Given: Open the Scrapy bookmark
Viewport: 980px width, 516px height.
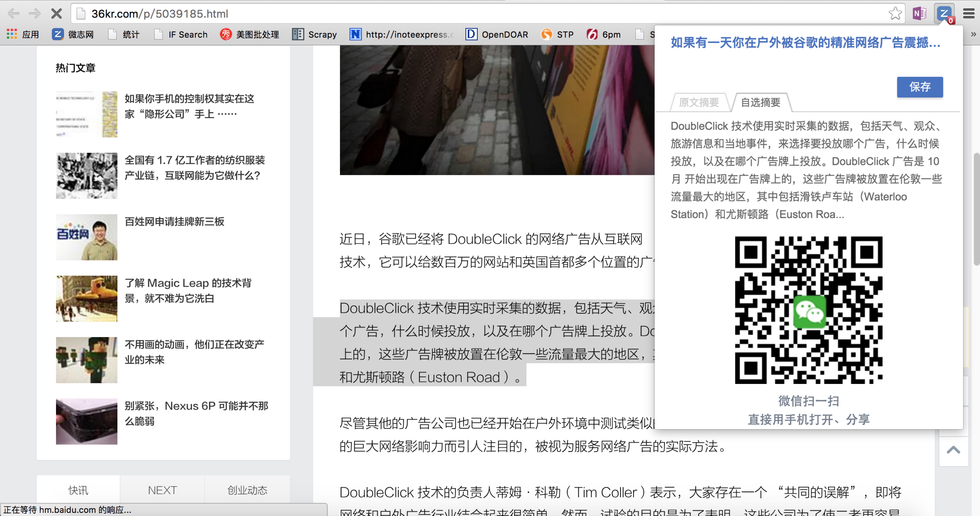Looking at the screenshot, I should [x=315, y=35].
